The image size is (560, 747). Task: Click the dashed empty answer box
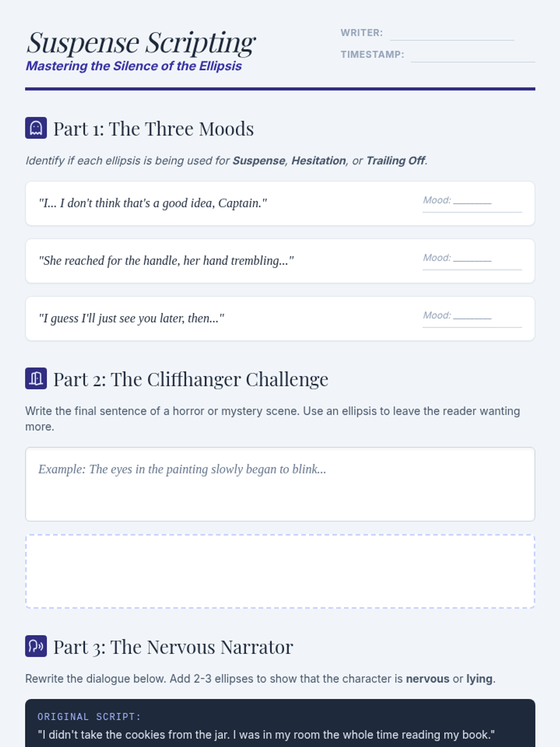[280, 571]
